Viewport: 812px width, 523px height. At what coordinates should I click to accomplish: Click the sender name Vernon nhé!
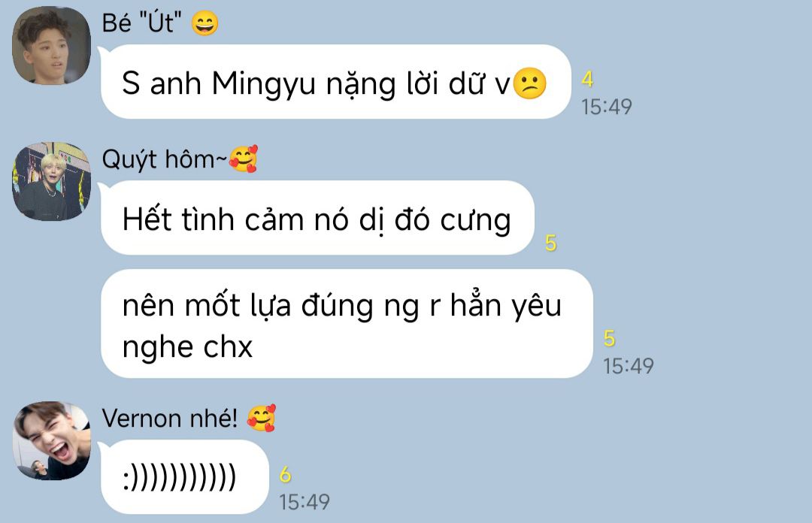coord(170,419)
